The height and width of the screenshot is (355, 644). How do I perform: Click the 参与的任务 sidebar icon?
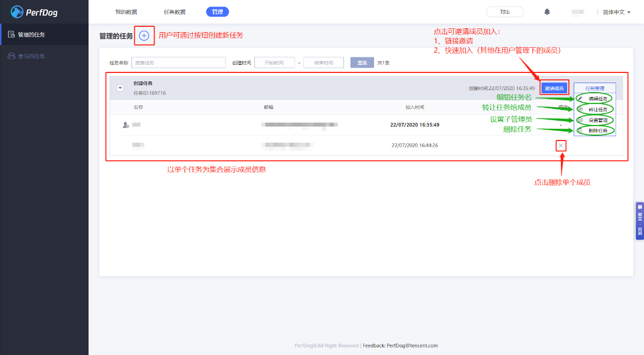click(x=11, y=56)
